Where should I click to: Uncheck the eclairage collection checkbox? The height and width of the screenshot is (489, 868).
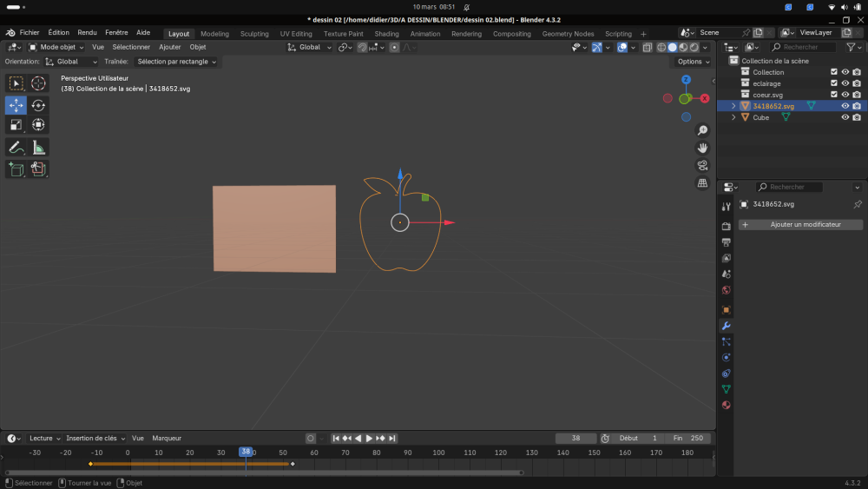(834, 83)
